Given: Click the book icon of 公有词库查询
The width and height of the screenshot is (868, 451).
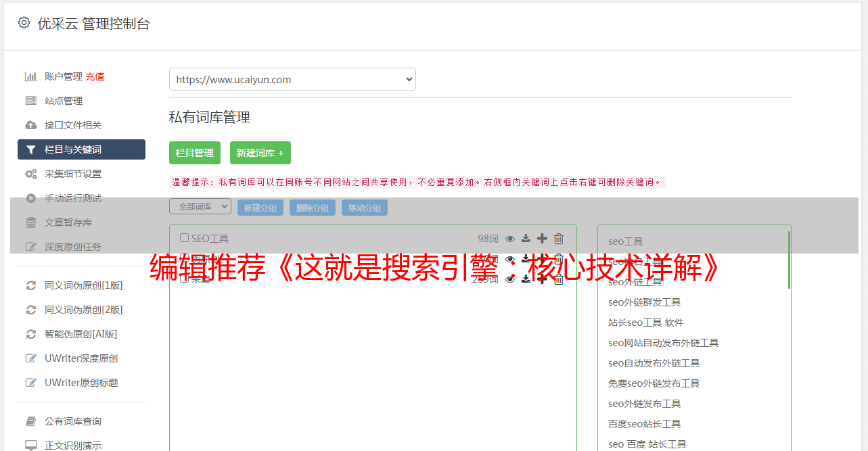Looking at the screenshot, I should pos(31,421).
